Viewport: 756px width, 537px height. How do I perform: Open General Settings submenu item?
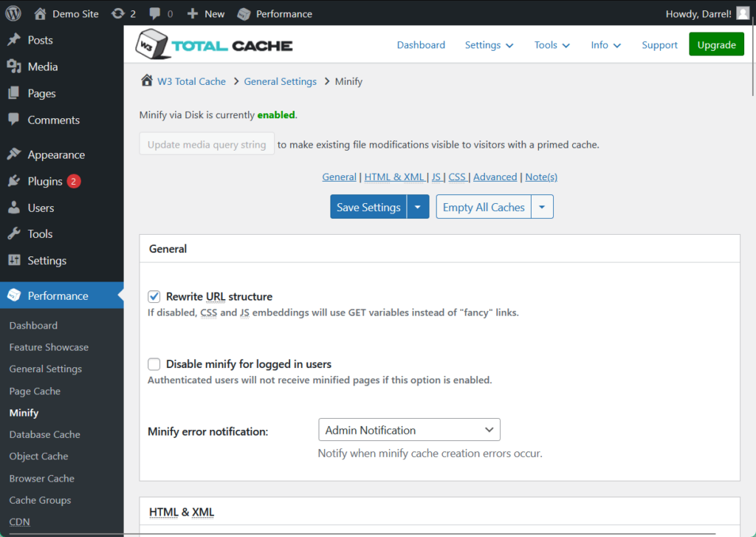[45, 369]
